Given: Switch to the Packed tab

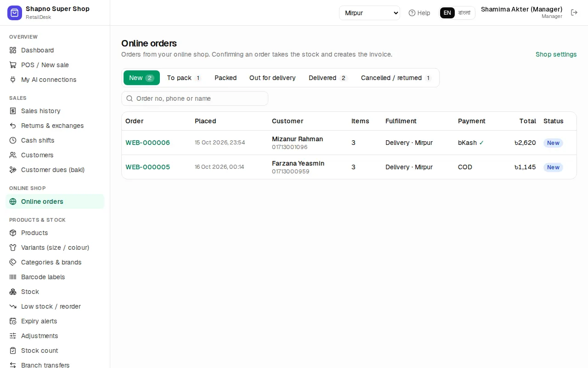Looking at the screenshot, I should (x=226, y=78).
